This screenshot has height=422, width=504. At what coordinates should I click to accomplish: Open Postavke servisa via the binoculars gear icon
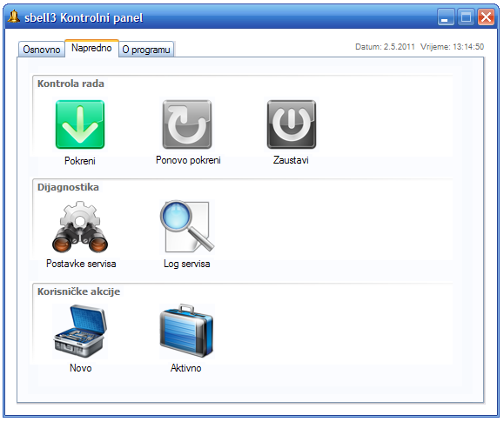[x=80, y=227]
